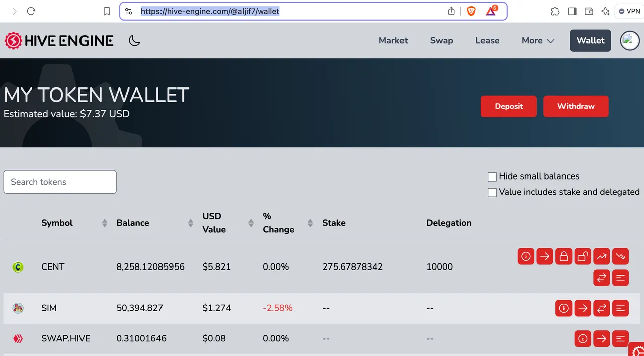Click the send arrow icon for CENT
Image resolution: width=644 pixels, height=356 pixels.
[545, 256]
